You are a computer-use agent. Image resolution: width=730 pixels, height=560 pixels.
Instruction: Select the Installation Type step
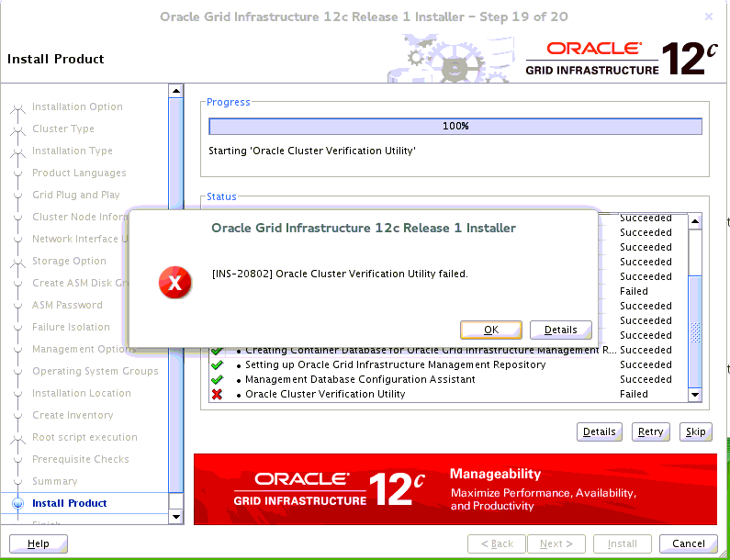pos(73,151)
